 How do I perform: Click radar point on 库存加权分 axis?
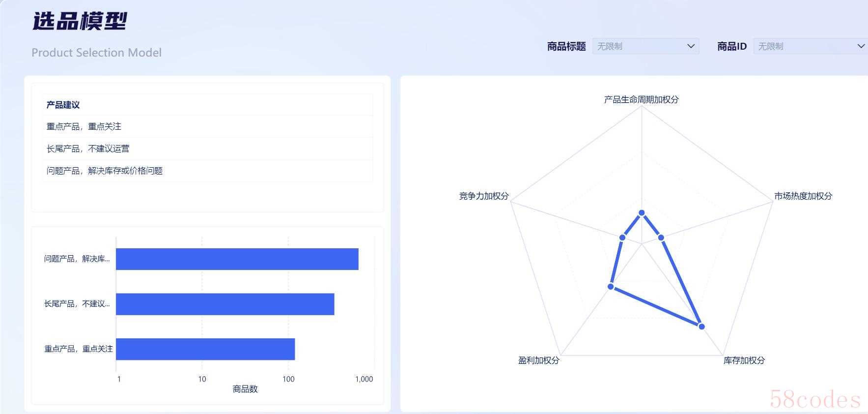click(701, 326)
